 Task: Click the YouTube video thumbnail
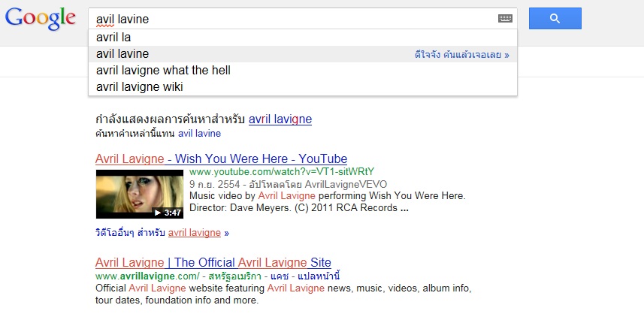pyautogui.click(x=140, y=194)
